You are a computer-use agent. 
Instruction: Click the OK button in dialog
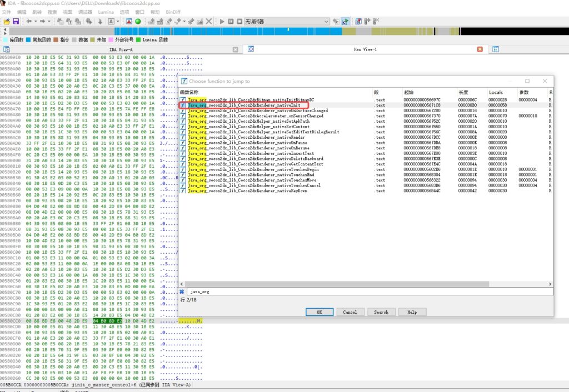pyautogui.click(x=319, y=312)
